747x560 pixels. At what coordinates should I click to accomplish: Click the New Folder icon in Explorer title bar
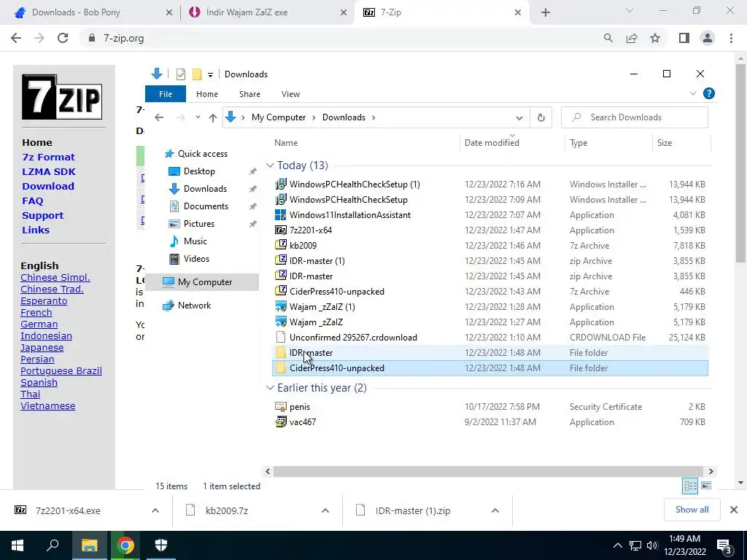[197, 74]
